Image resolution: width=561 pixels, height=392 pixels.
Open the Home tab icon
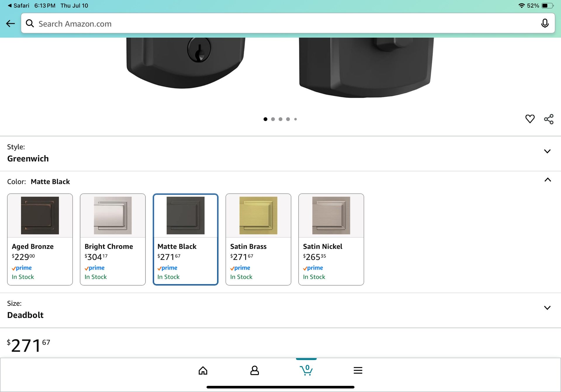[x=203, y=371]
